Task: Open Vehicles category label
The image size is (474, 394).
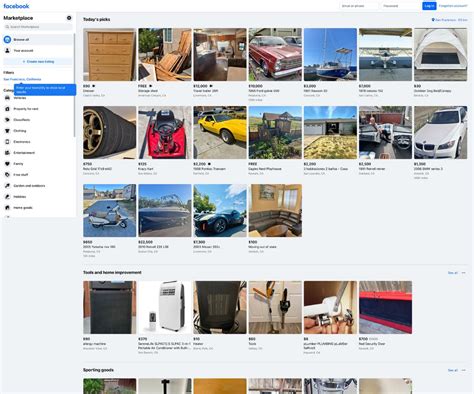Action: [20, 98]
